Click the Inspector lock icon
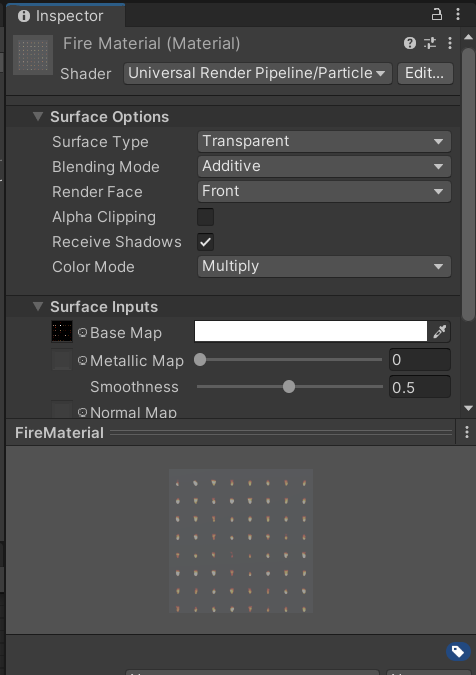Screen dimensions: 476x675 pos(437,15)
